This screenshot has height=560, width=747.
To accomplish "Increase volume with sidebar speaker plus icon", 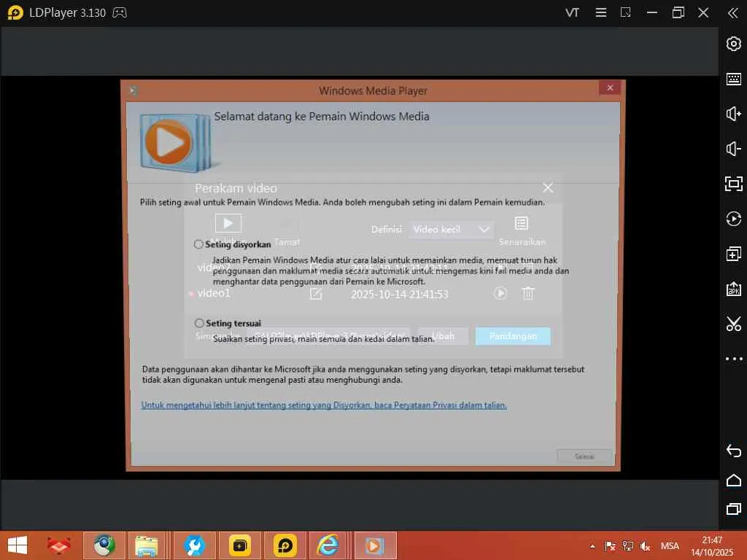I will click(x=733, y=114).
